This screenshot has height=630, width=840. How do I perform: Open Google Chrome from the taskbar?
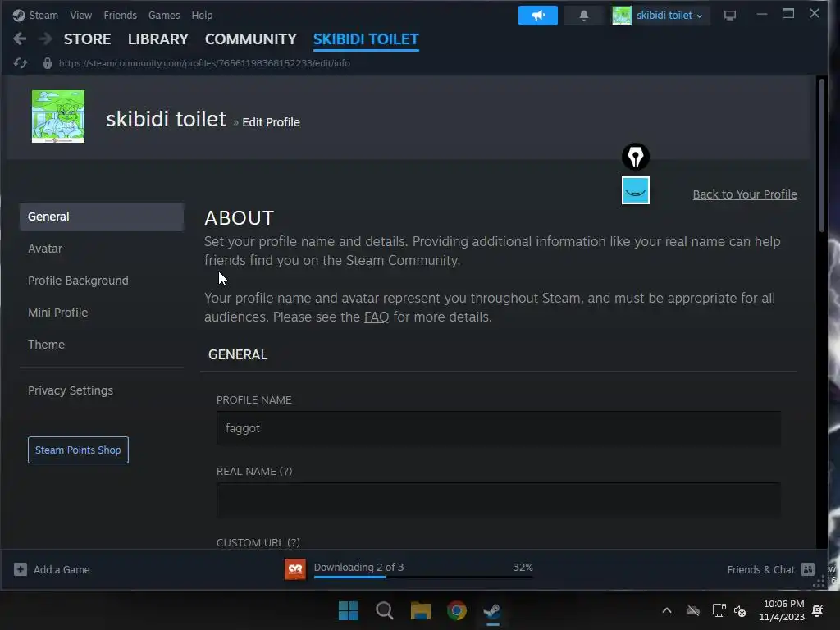[x=457, y=610]
